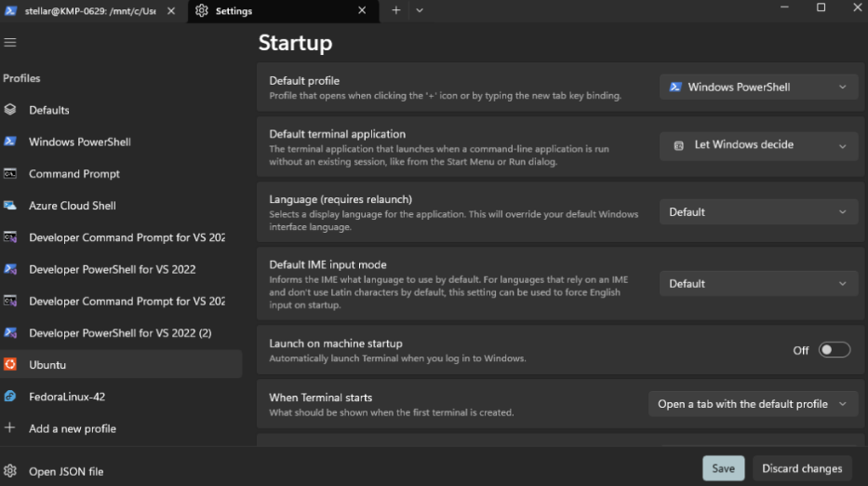This screenshot has width=868, height=486.
Task: Click the gear icon beside Open JSON file
Action: [x=10, y=471]
